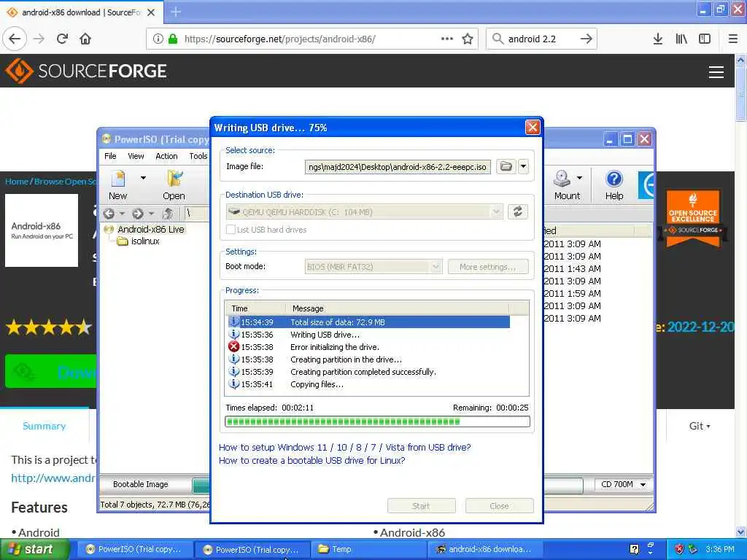Go to the browser home page
Viewport: 747px width, 560px height.
coord(85,39)
